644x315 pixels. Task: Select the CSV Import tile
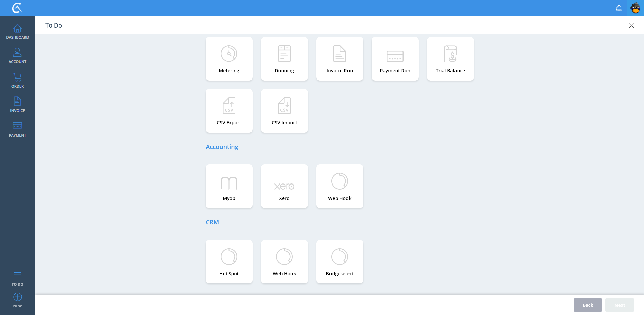(x=284, y=111)
